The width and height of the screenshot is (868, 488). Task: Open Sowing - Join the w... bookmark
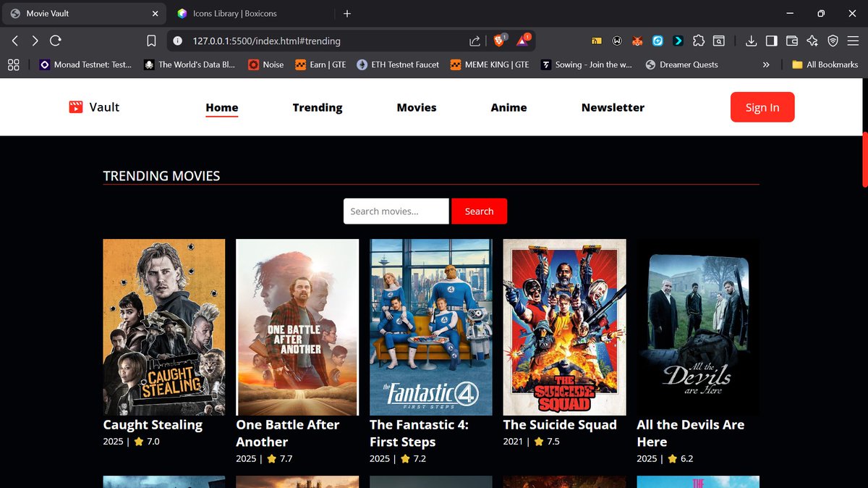pyautogui.click(x=586, y=64)
